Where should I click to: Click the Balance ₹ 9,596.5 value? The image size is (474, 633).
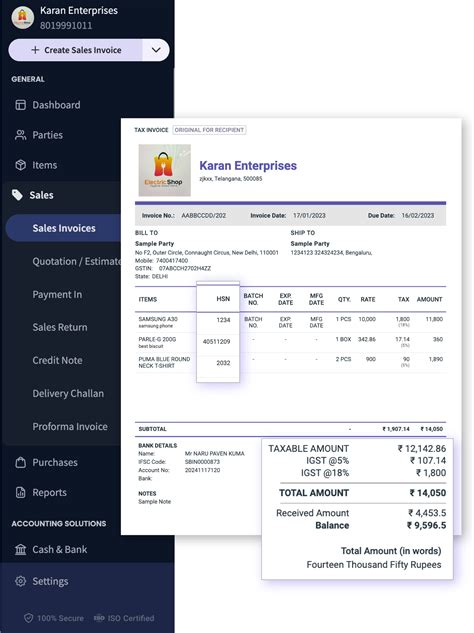click(426, 525)
